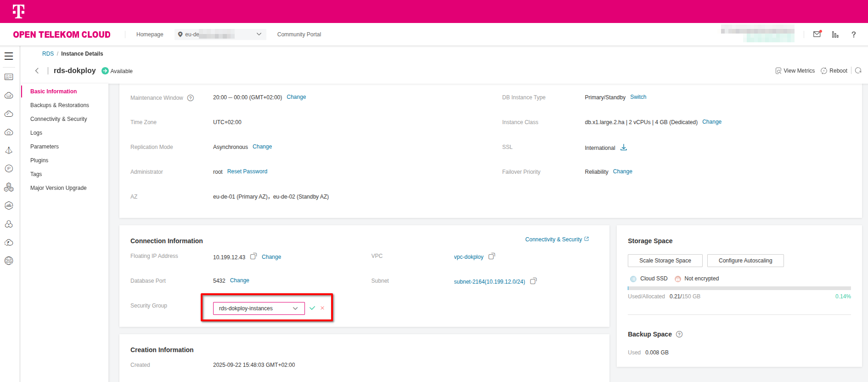This screenshot has width=868, height=382.
Task: Click Reset Password link for root
Action: [247, 171]
